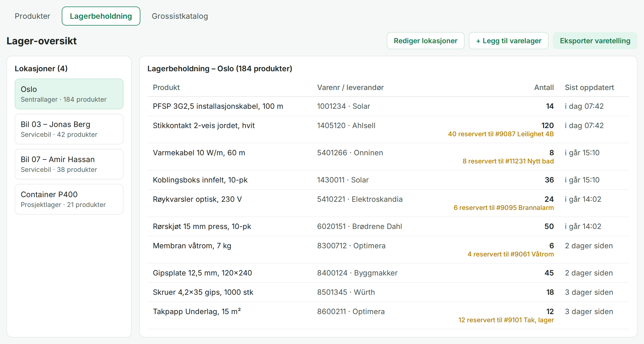Click quantity 45 for Gipsplate row
The width and height of the screenshot is (644, 344).
tap(549, 273)
